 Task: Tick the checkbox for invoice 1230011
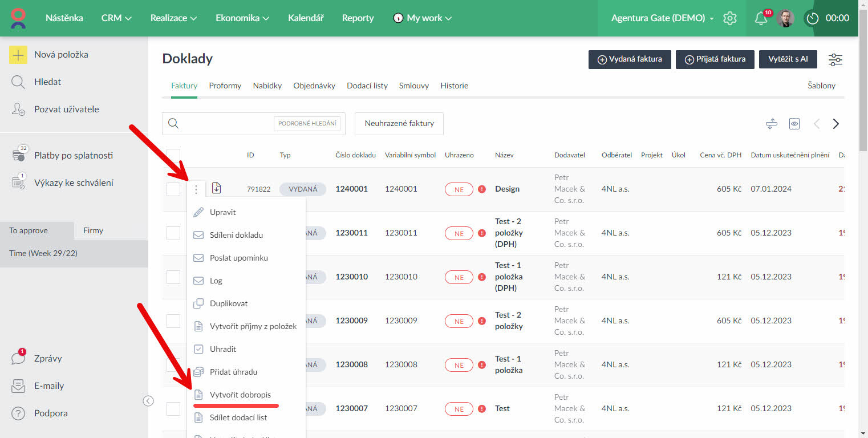click(173, 233)
